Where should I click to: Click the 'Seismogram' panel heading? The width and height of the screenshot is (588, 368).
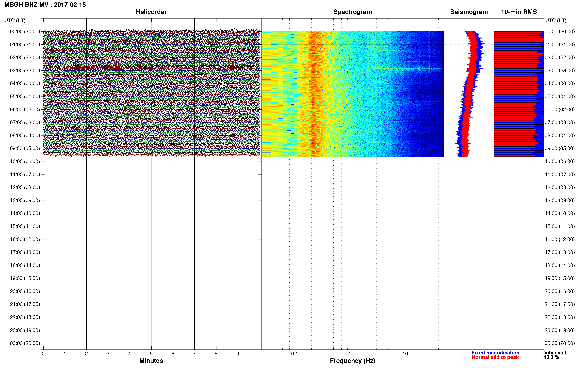click(469, 12)
